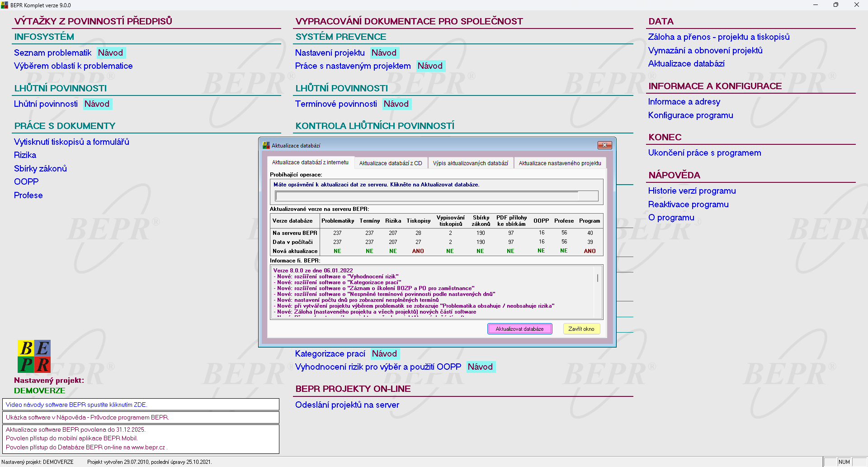Open Nastavení projektu
The width and height of the screenshot is (868, 467).
(x=330, y=53)
